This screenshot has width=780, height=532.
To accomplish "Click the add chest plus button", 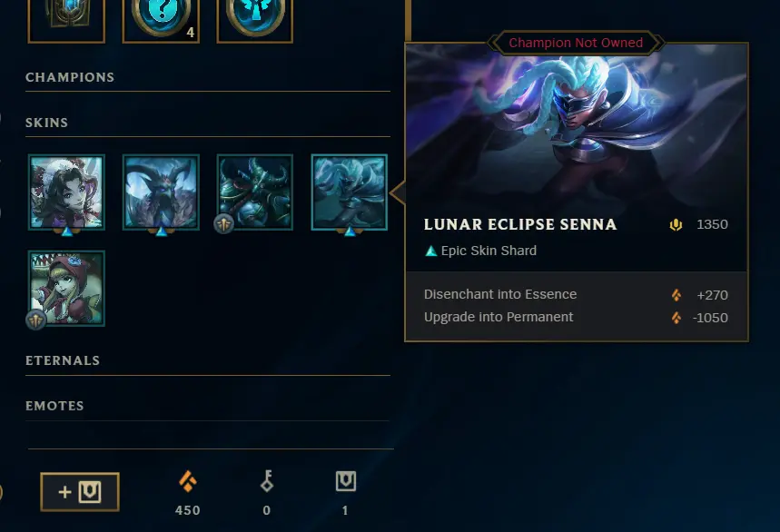I will pyautogui.click(x=80, y=492).
